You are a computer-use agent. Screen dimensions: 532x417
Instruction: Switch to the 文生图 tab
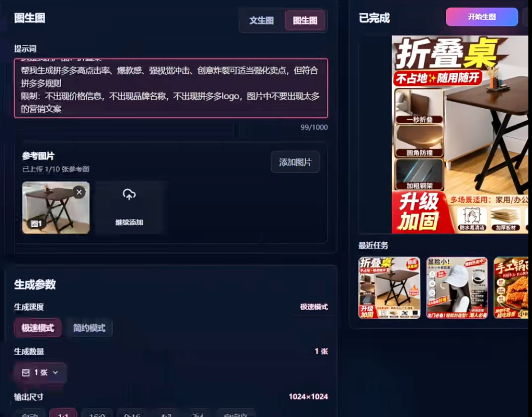[262, 20]
